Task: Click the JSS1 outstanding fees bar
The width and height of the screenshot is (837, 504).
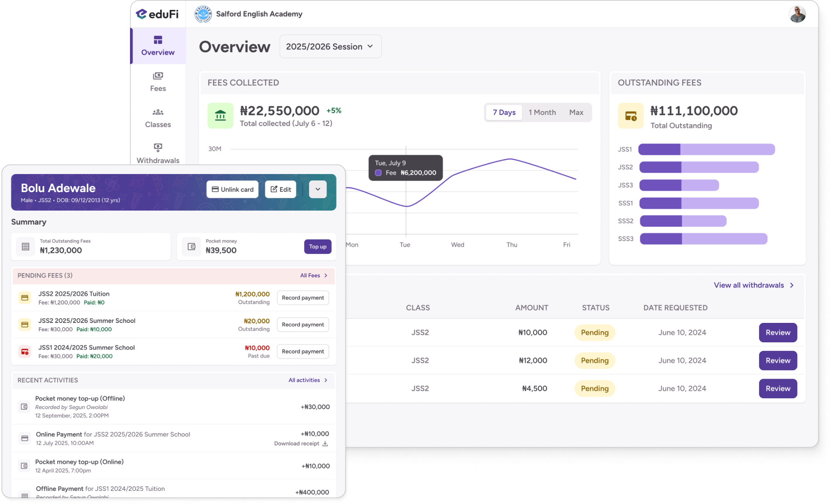Action: pos(707,149)
